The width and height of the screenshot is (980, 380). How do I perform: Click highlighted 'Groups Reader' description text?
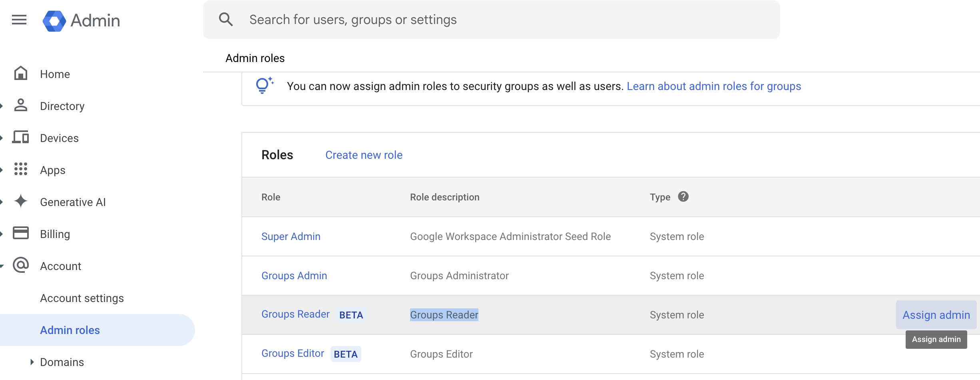click(444, 315)
